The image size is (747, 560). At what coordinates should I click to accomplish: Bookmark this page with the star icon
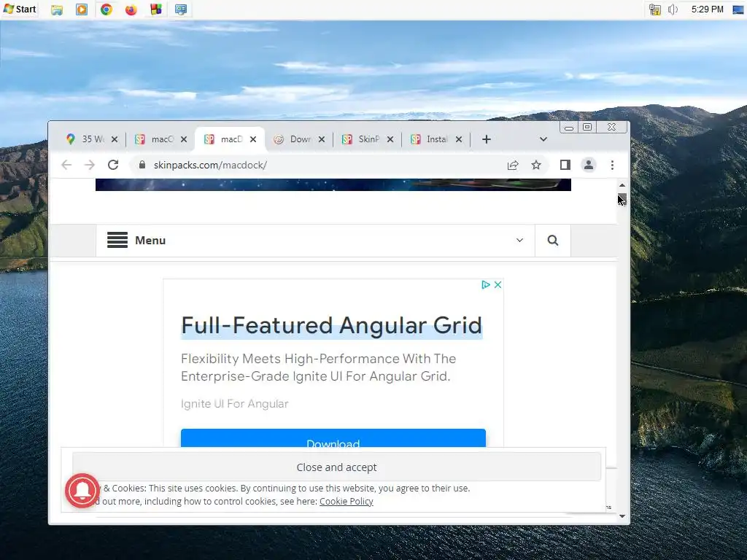point(536,165)
